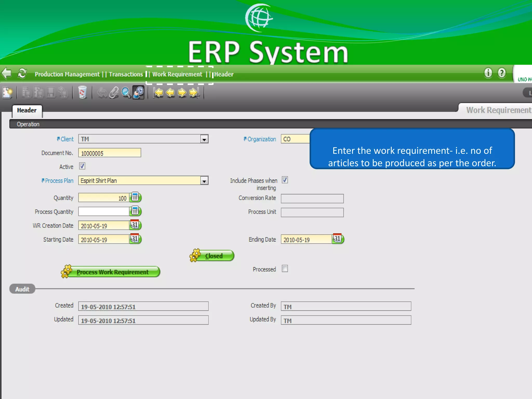Go to next record arrow icon
This screenshot has height=399, width=532.
coord(182,92)
